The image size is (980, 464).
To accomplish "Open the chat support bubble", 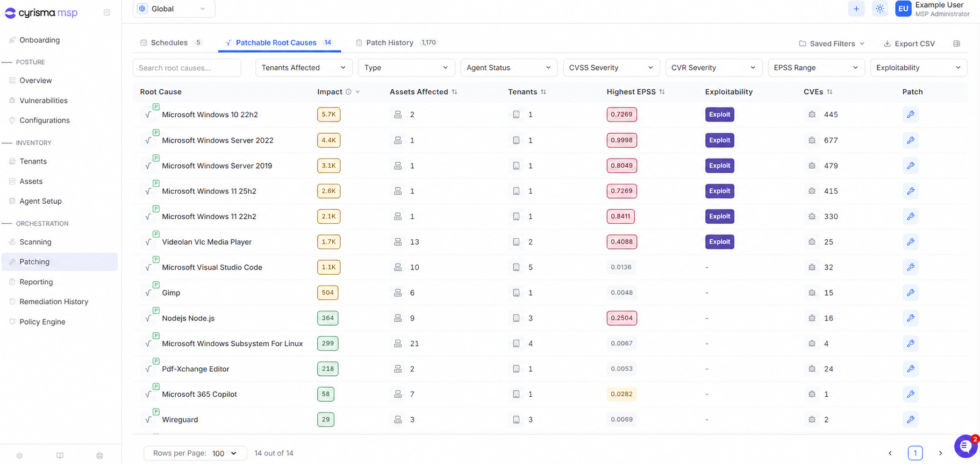I will coord(965,446).
